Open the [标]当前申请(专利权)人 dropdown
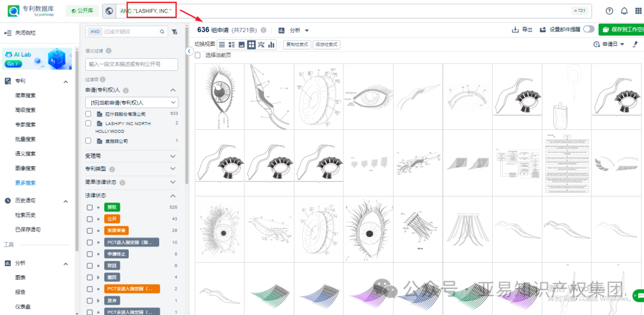This screenshot has width=644, height=315. 132,102
